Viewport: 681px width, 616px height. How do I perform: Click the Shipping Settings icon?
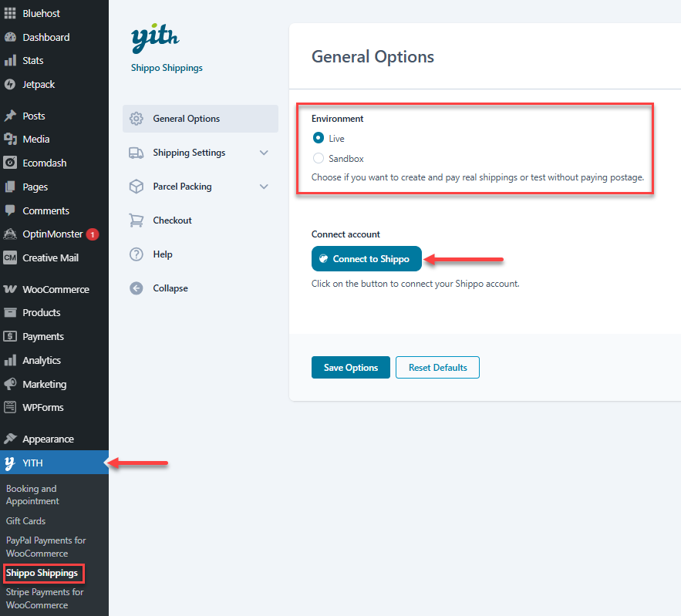[137, 153]
